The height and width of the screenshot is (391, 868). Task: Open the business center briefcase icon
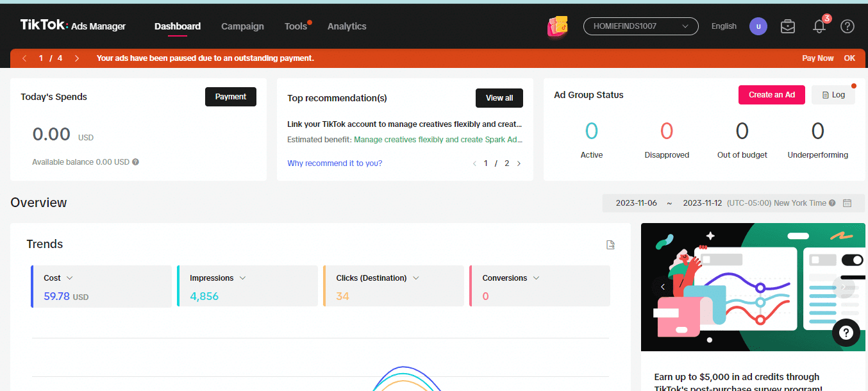tap(788, 26)
